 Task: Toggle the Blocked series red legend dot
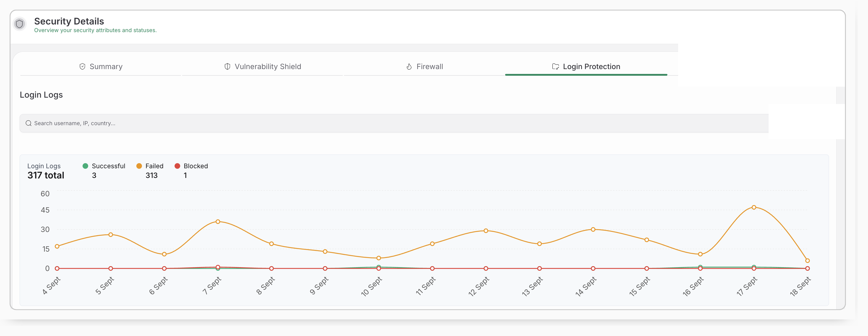click(x=177, y=166)
